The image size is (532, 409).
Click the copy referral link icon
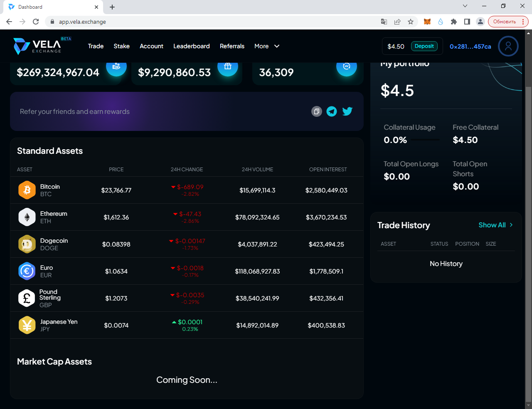[x=317, y=111]
